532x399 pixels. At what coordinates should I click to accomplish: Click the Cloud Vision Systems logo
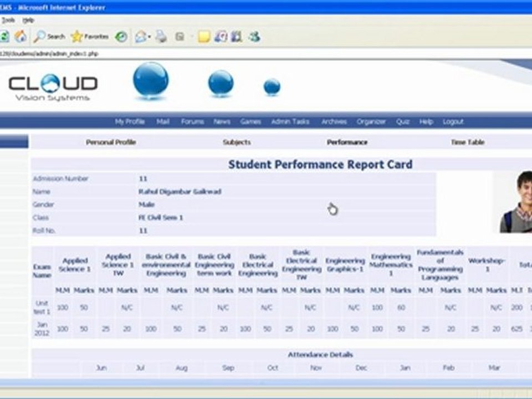(53, 88)
